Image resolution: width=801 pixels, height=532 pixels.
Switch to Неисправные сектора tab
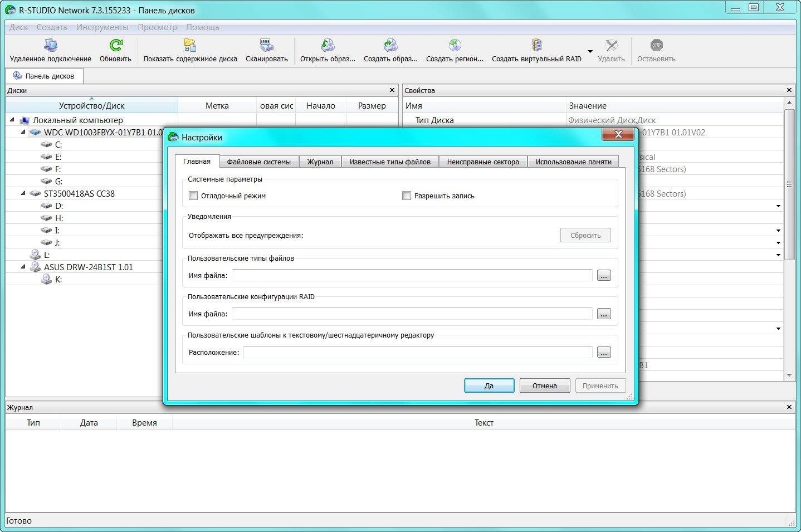coord(483,162)
